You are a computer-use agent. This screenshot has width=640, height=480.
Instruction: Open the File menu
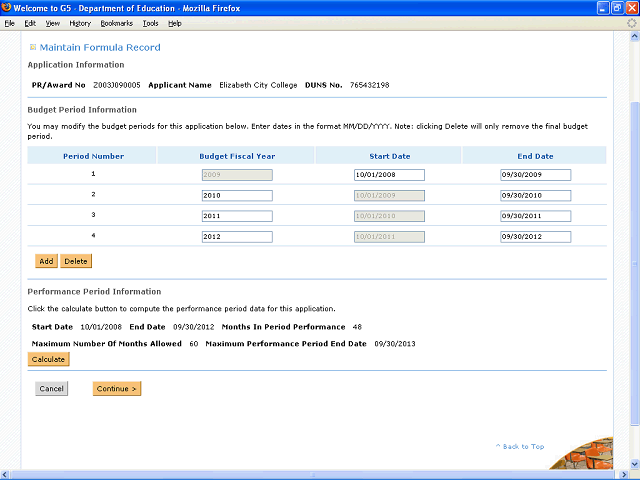coord(10,23)
